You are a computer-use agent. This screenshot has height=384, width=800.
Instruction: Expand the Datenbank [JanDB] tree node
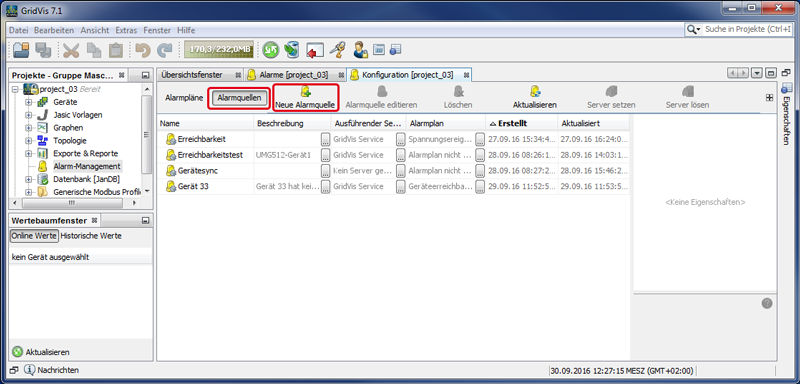click(29, 179)
